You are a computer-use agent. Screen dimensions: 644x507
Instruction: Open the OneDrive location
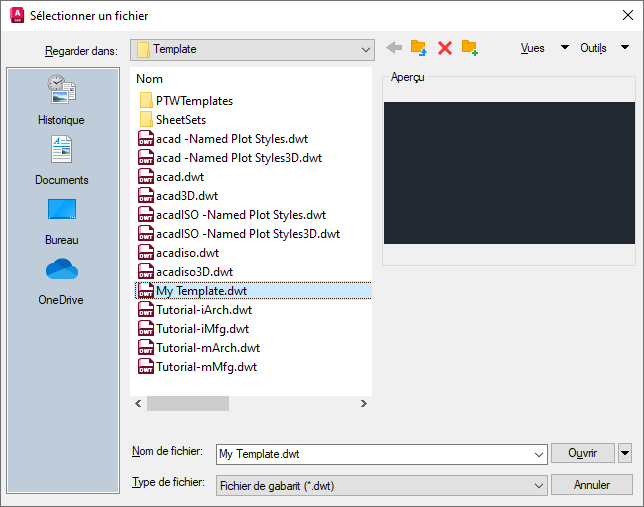pos(61,282)
